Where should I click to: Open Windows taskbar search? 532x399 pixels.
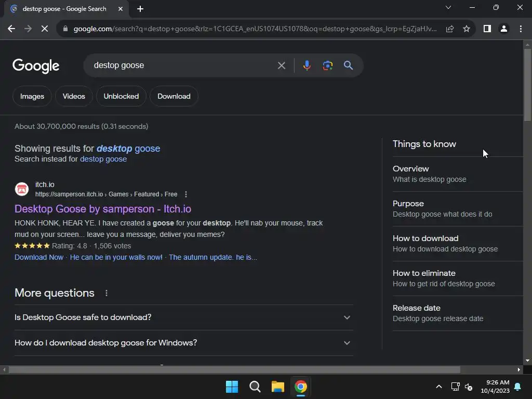point(255,387)
